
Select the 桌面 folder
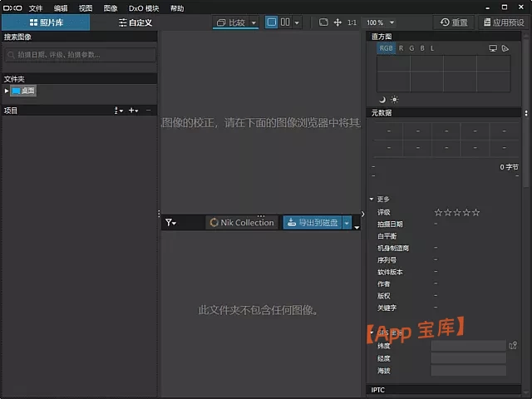click(23, 91)
